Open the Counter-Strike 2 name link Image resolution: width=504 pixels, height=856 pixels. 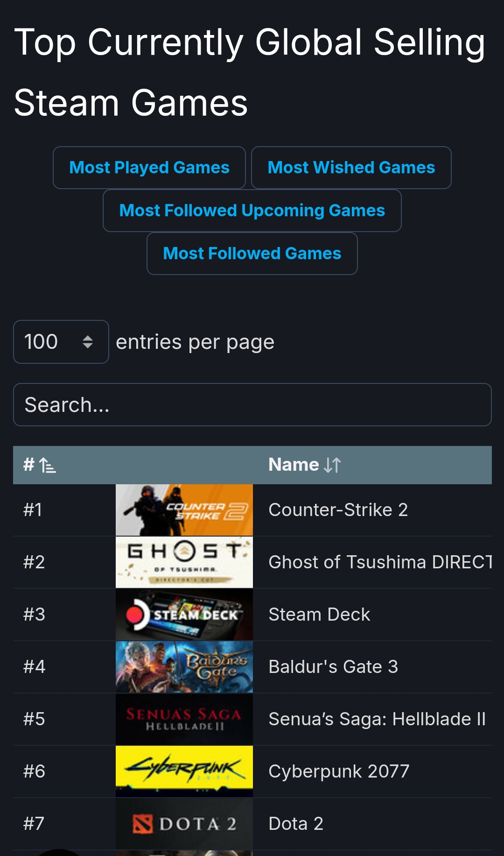click(338, 510)
